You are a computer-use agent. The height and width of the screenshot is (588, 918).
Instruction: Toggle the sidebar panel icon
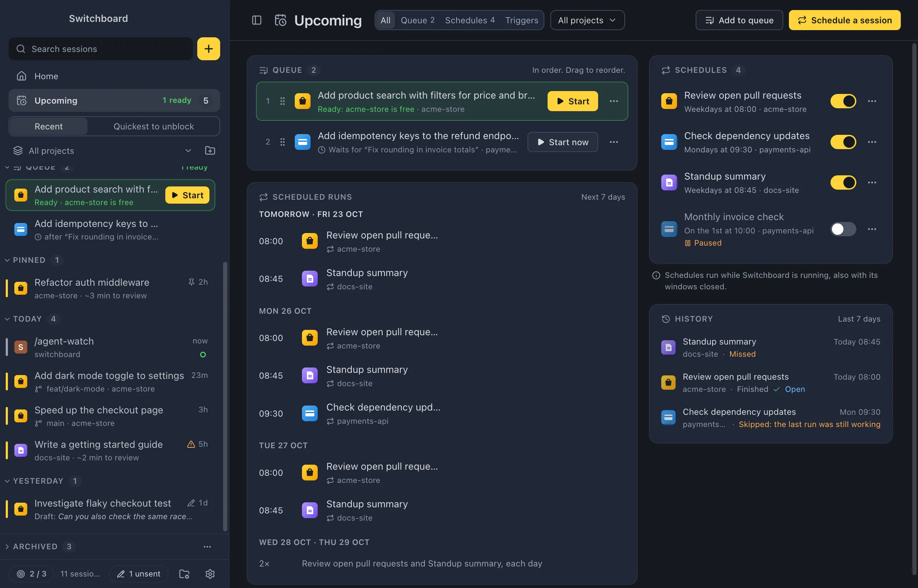point(257,20)
